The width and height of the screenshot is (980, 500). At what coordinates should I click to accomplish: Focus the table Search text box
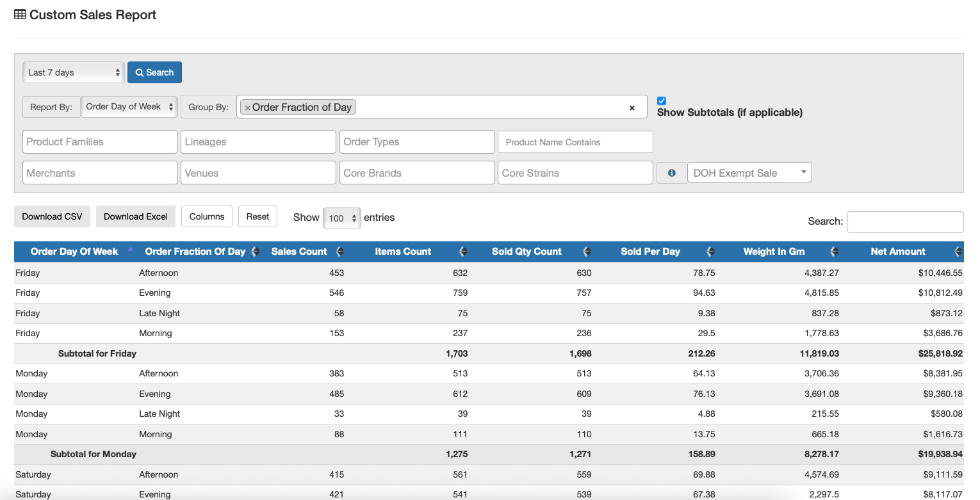pos(904,222)
